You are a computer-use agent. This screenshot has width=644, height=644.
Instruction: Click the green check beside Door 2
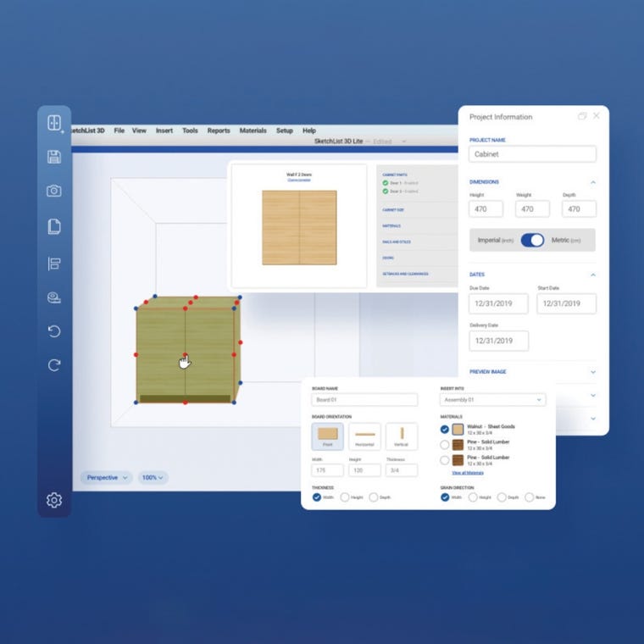[x=386, y=191]
